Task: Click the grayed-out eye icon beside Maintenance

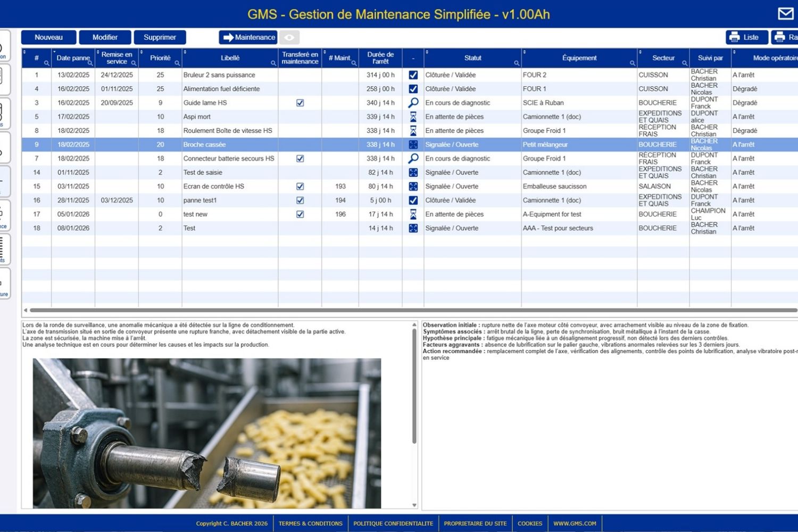Action: click(289, 37)
